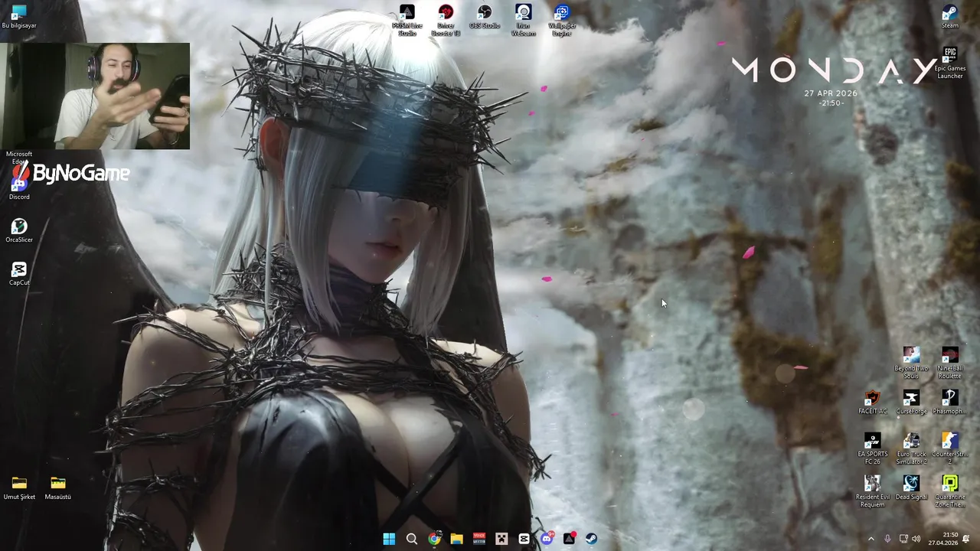Open File Explorer from the taskbar
Image resolution: width=980 pixels, height=551 pixels.
pos(456,539)
